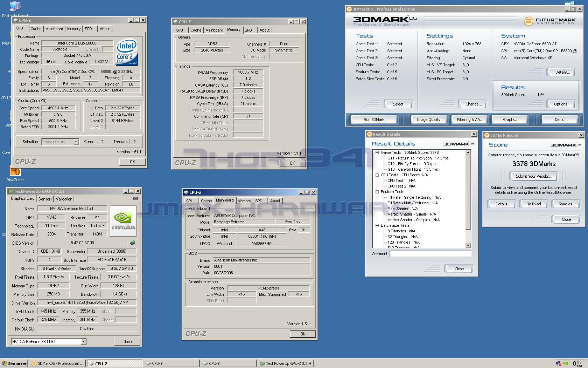The height and width of the screenshot is (368, 588).
Task: Click the Graphs button
Action: (x=510, y=120)
